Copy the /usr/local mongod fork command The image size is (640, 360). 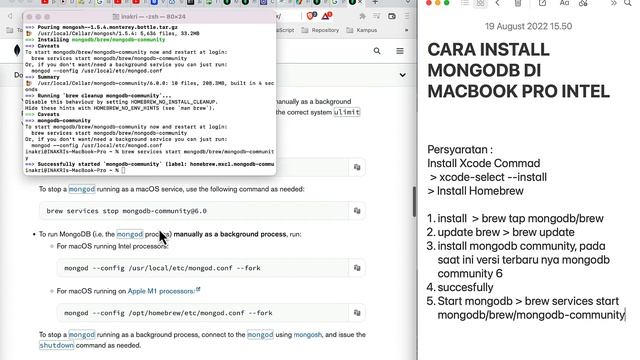(x=357, y=268)
